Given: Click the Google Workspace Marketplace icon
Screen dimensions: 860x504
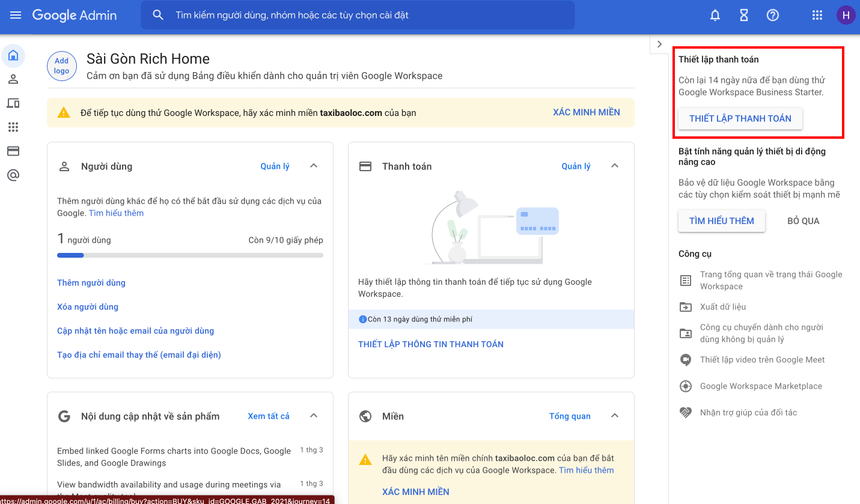Looking at the screenshot, I should pos(686,386).
